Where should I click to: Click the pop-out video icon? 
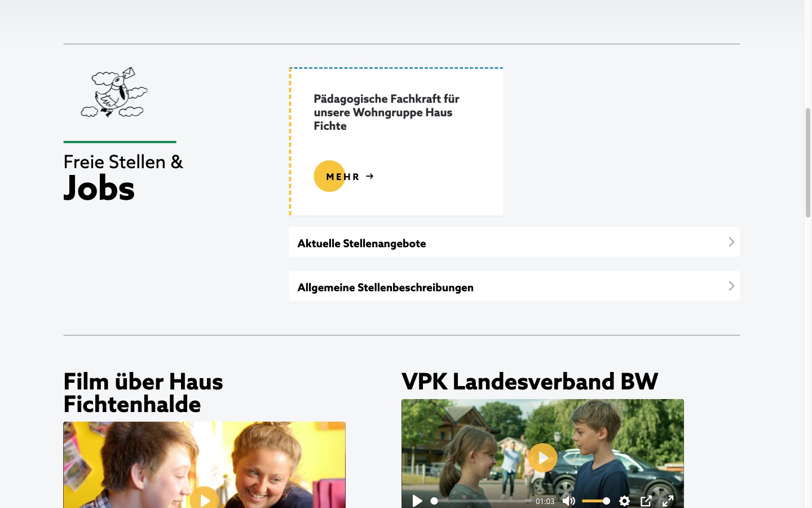[646, 501]
